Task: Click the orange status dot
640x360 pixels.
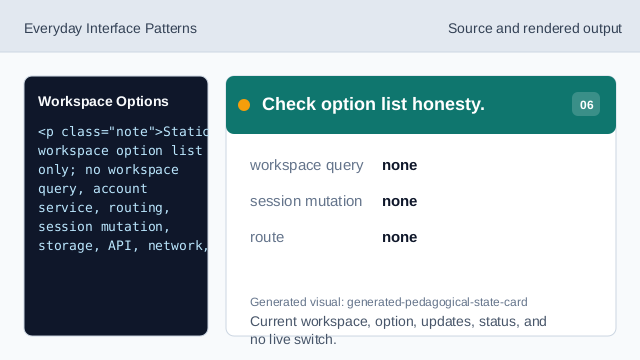Action: (244, 105)
